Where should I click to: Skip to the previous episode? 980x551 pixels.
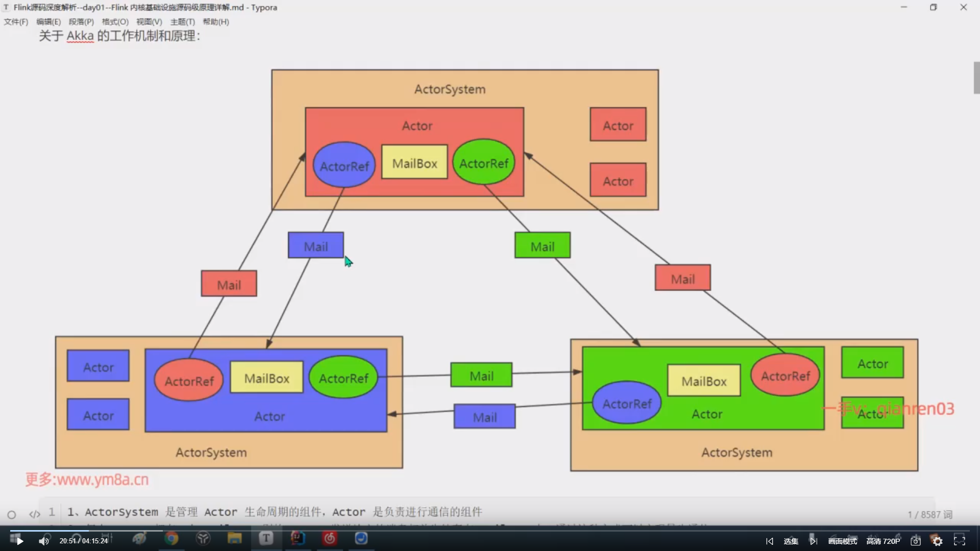769,541
